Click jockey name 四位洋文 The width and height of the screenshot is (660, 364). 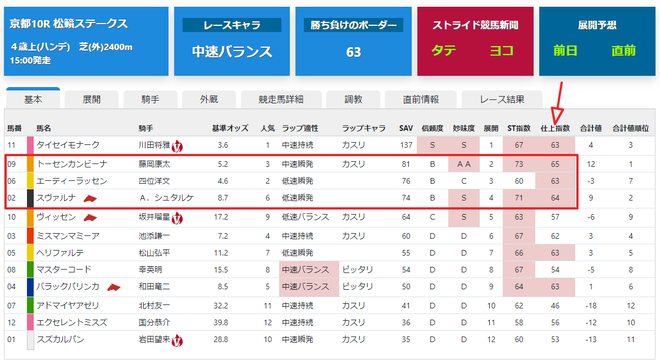pyautogui.click(x=154, y=181)
